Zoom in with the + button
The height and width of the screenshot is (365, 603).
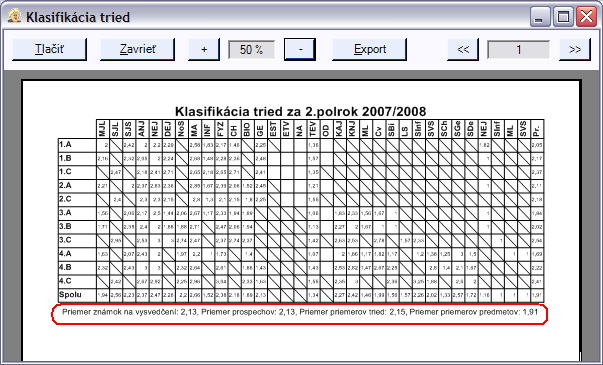pyautogui.click(x=204, y=49)
